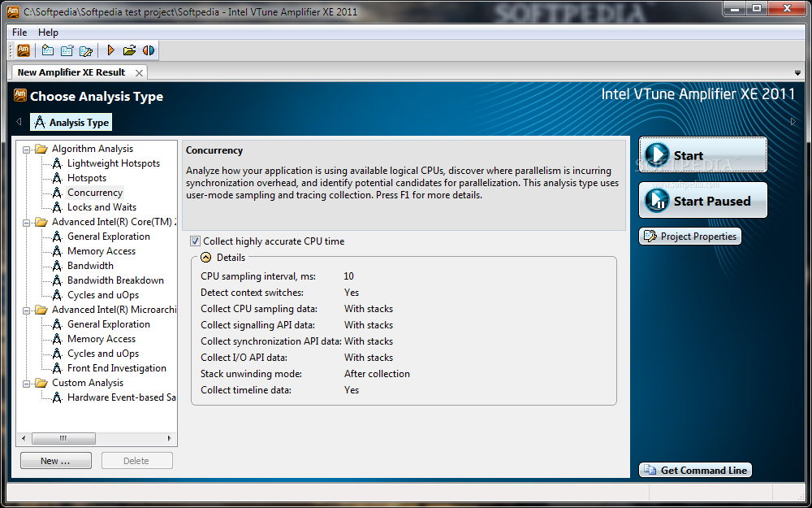This screenshot has width=812, height=508.
Task: Select the Algorithm Analysis folder label
Action: click(93, 149)
